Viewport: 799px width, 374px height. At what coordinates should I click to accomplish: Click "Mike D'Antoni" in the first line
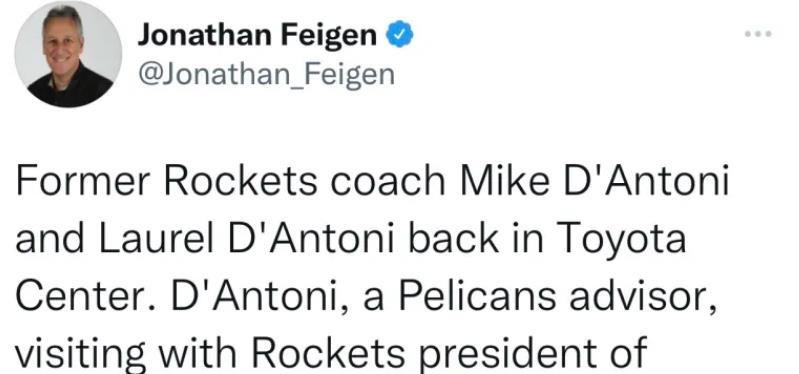(x=594, y=180)
